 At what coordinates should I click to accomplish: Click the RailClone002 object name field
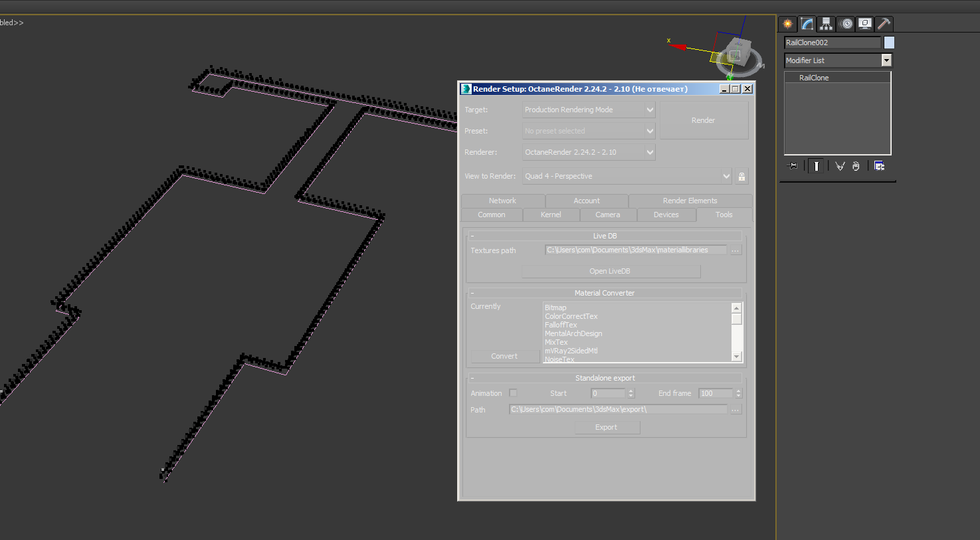click(833, 43)
